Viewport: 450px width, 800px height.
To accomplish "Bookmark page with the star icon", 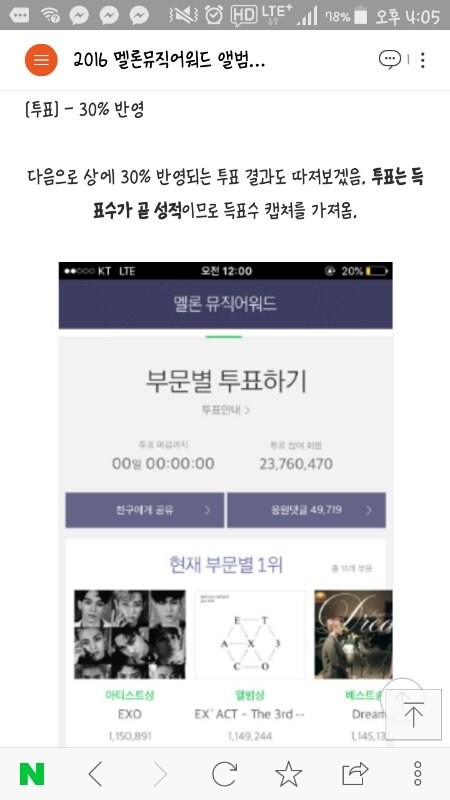I will tap(289, 774).
